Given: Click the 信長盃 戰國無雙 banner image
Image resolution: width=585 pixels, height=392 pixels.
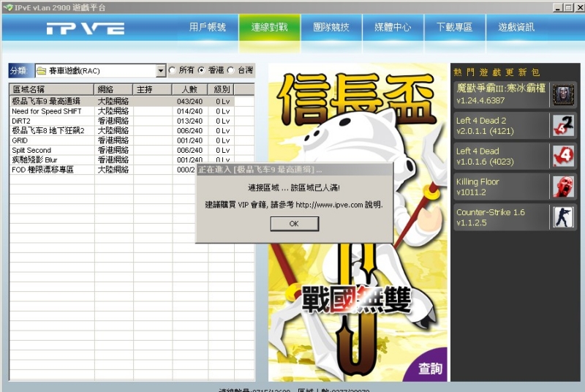Looking at the screenshot, I should click(x=358, y=222).
